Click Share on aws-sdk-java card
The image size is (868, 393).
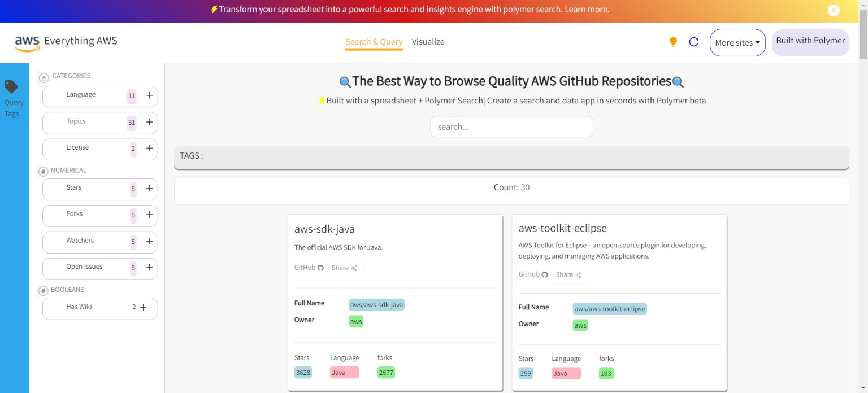click(x=344, y=268)
